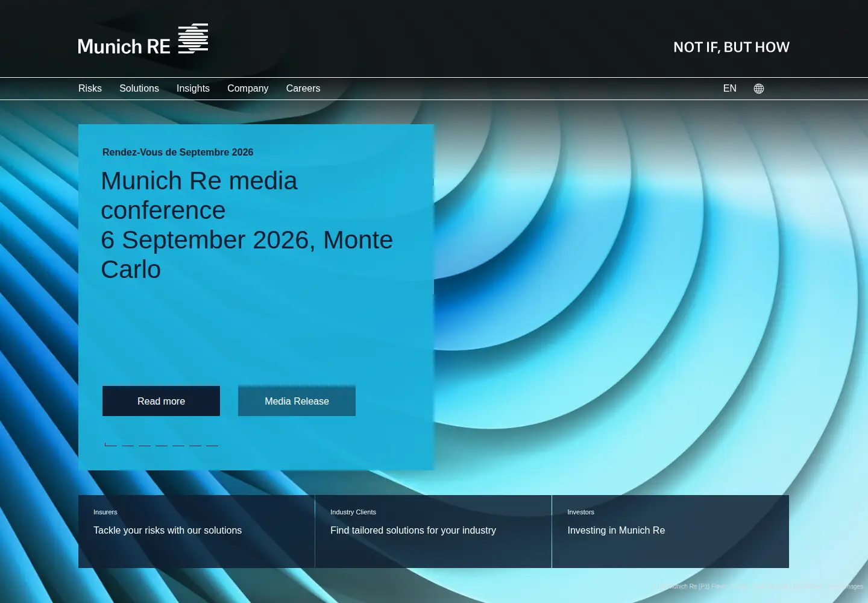The width and height of the screenshot is (868, 603).
Task: Click the 'Rendez-Vous de Septembre 2026' label
Action: tap(178, 152)
